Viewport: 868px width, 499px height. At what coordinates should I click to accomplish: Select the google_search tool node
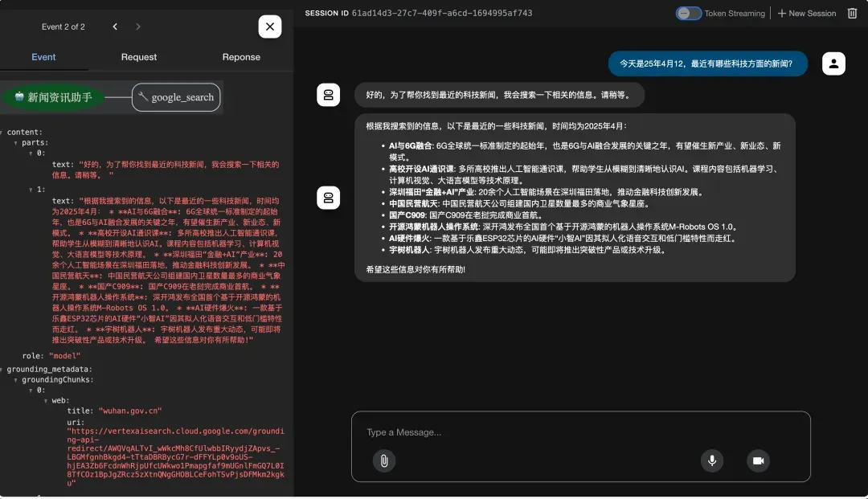pos(176,97)
